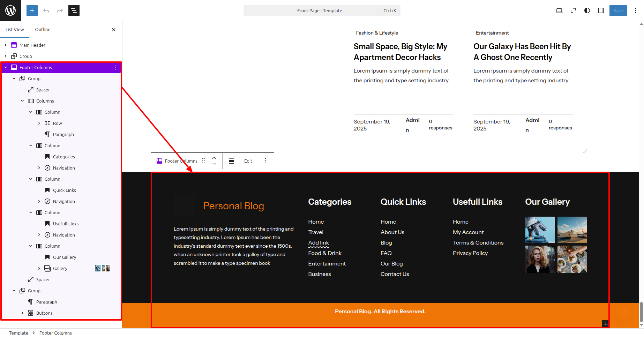
Task: Click the align icon in block toolbar
Action: [231, 161]
